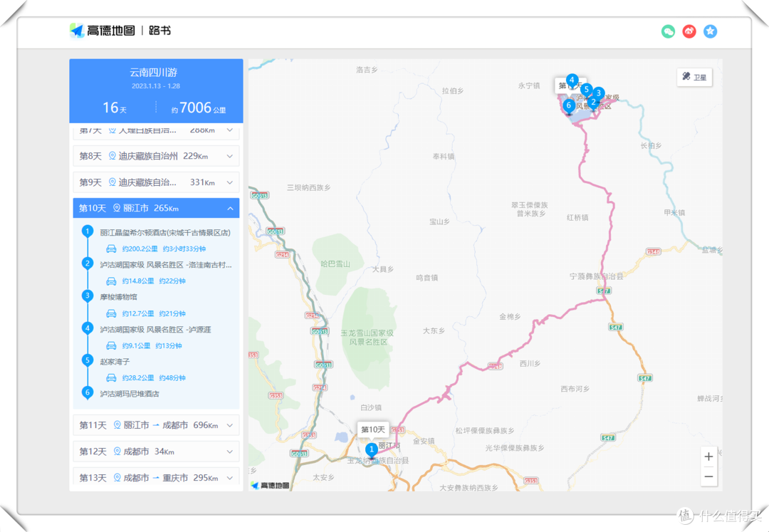Select stop 5 赵家湾子
769x532 pixels.
115,361
